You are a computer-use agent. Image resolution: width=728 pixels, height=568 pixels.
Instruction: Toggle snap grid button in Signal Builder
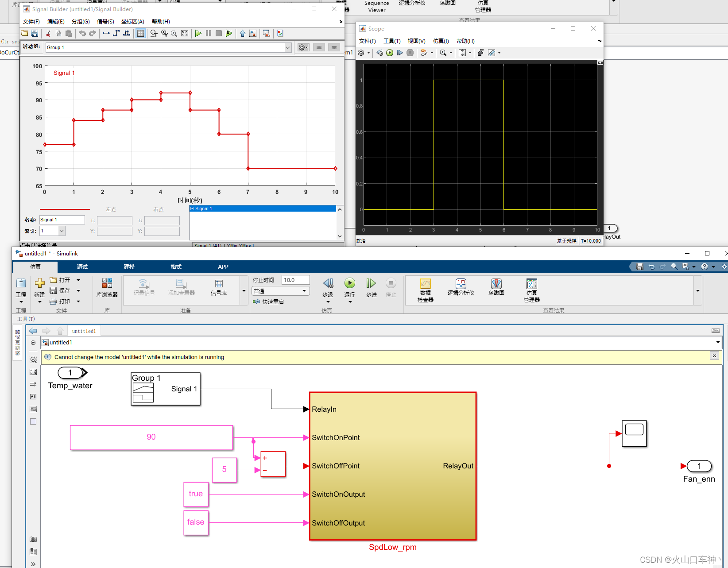[x=140, y=33]
